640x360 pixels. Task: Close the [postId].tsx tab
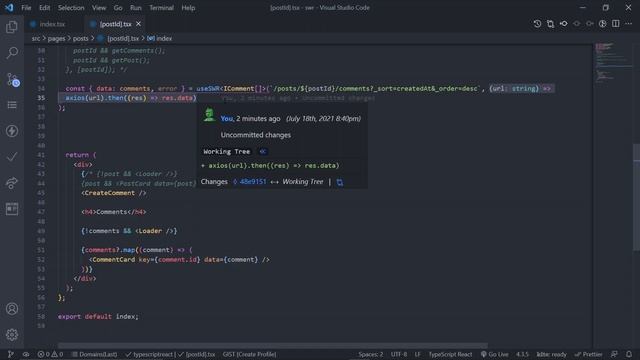(x=138, y=24)
